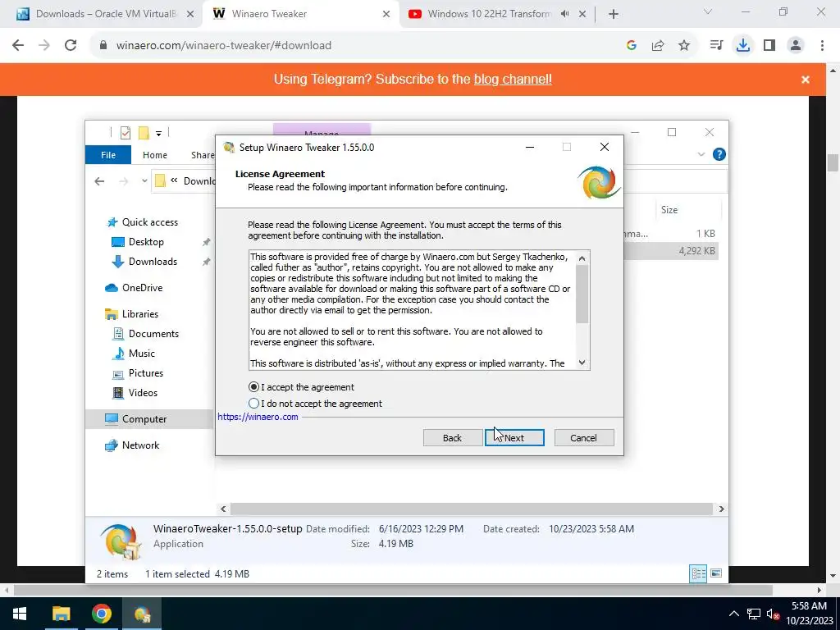Open the Chrome three-dot menu
The width and height of the screenshot is (840, 630).
[822, 46]
